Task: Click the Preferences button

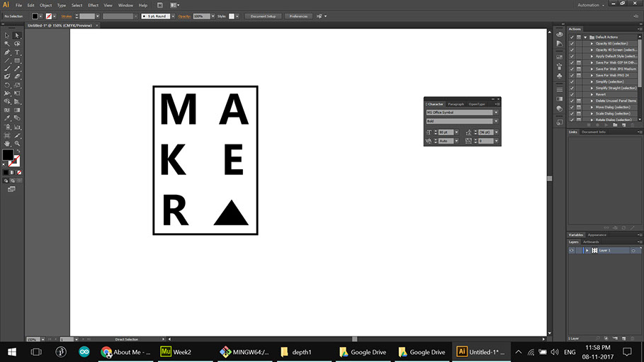Action: [x=298, y=16]
